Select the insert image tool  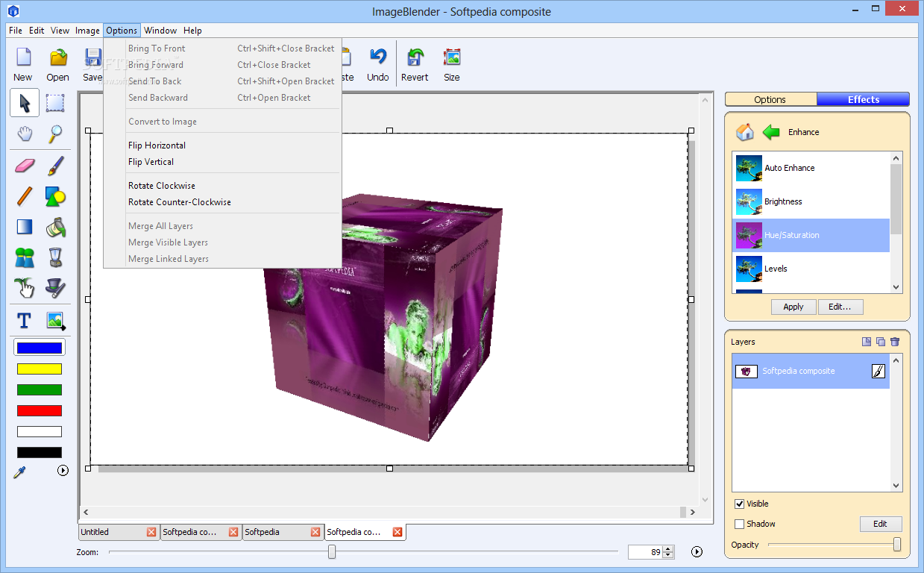point(55,321)
